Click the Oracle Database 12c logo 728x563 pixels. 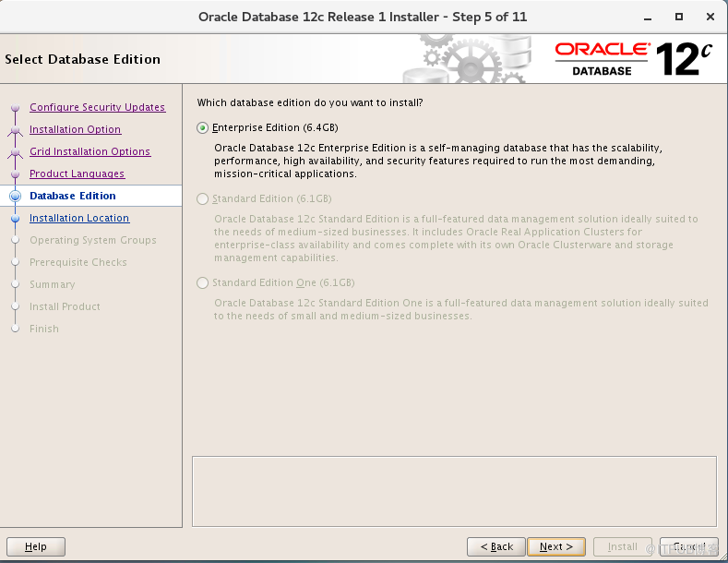point(633,59)
